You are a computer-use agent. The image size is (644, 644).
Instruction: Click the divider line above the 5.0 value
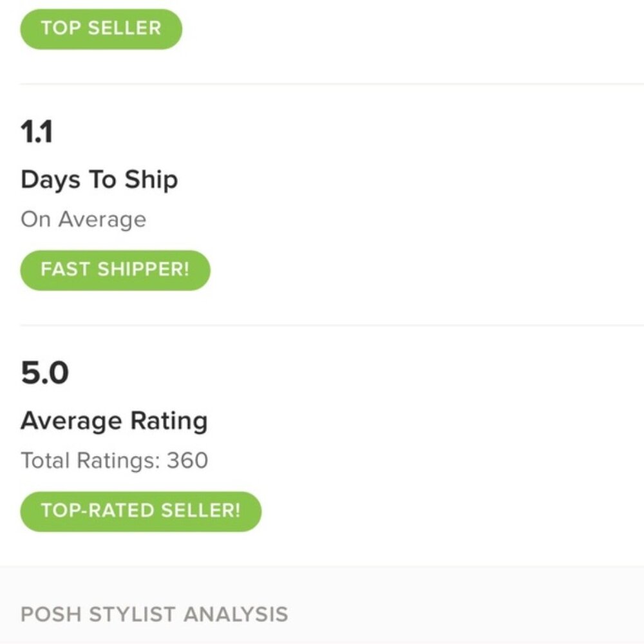tap(322, 325)
